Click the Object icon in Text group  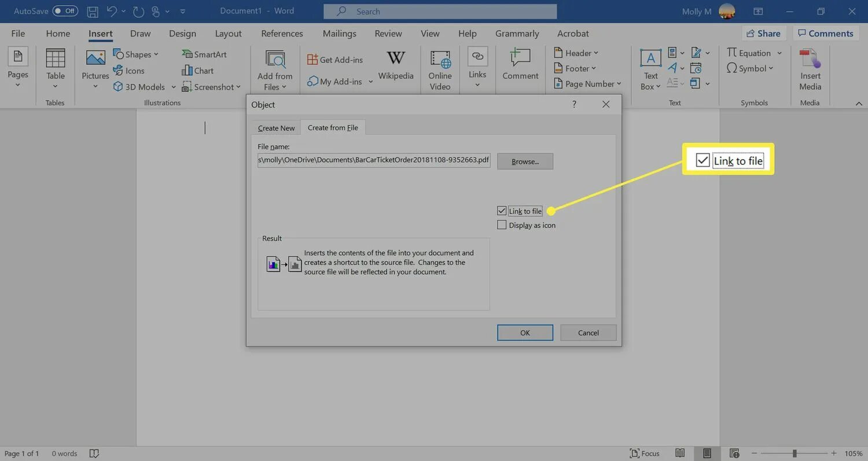click(696, 83)
